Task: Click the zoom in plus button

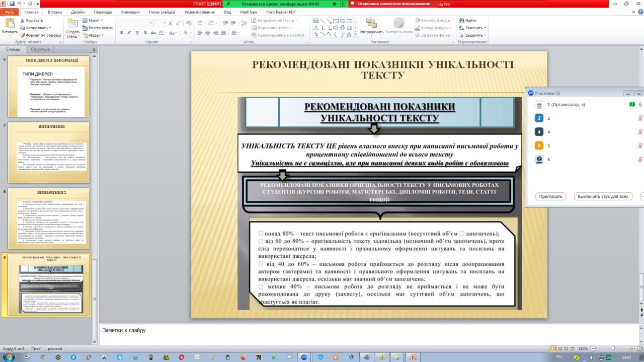Action: coord(631,348)
